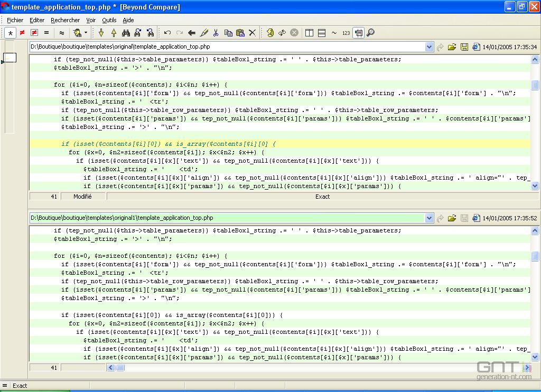541x392 pixels.
Task: Toggle show matching lines (equals) filter
Action: [x=46, y=33]
